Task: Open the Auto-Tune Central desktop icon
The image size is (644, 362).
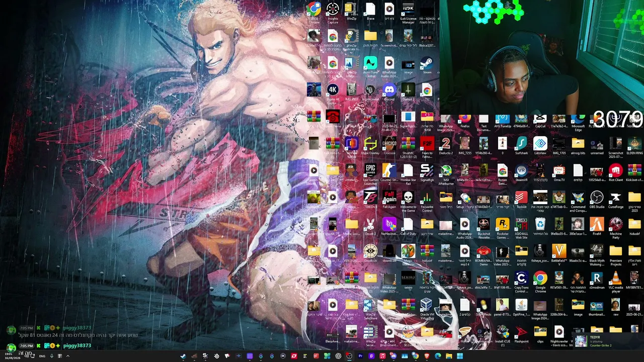Action: pyautogui.click(x=370, y=67)
